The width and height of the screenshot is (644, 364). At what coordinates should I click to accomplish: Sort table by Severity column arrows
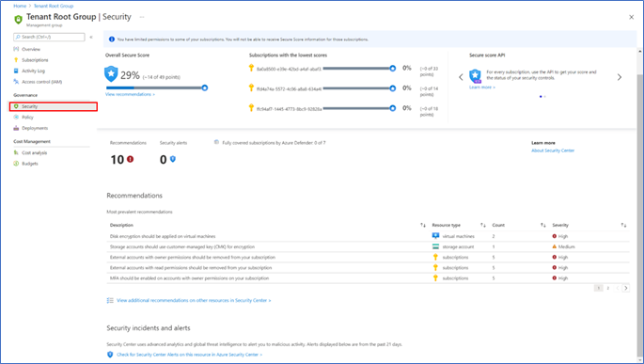[623, 225]
